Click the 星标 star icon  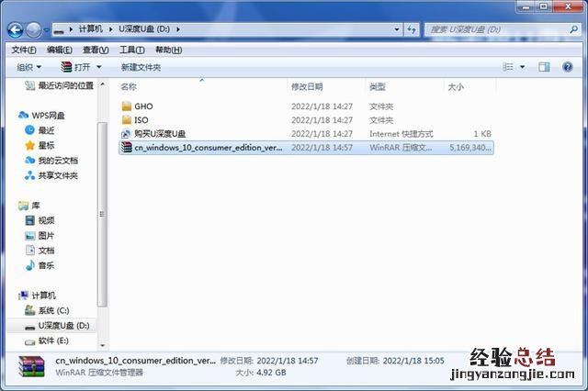click(x=29, y=145)
